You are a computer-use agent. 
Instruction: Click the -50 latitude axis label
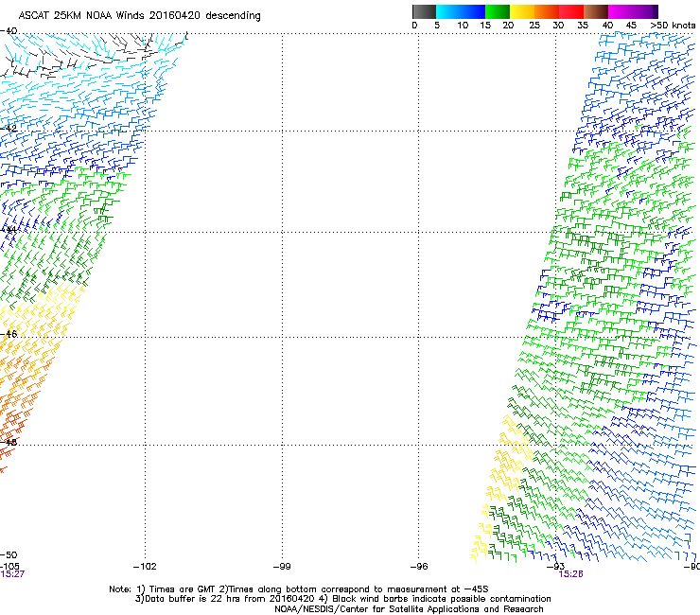[x=9, y=554]
